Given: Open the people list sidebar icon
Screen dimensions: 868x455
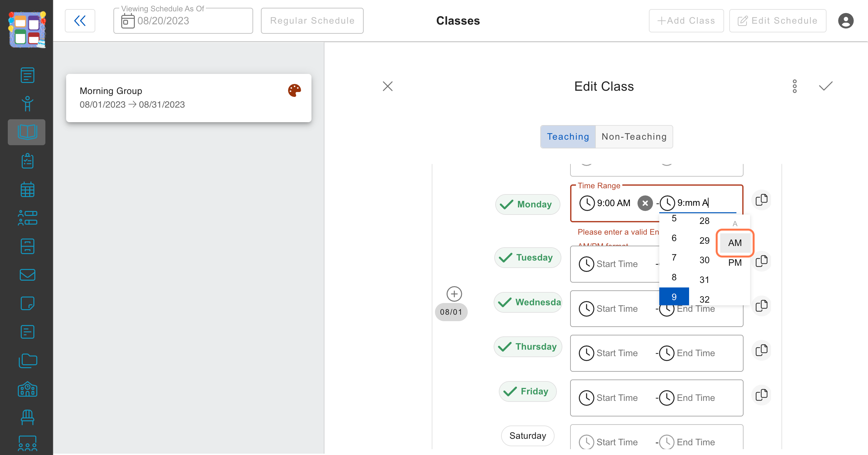Looking at the screenshot, I should tap(27, 218).
